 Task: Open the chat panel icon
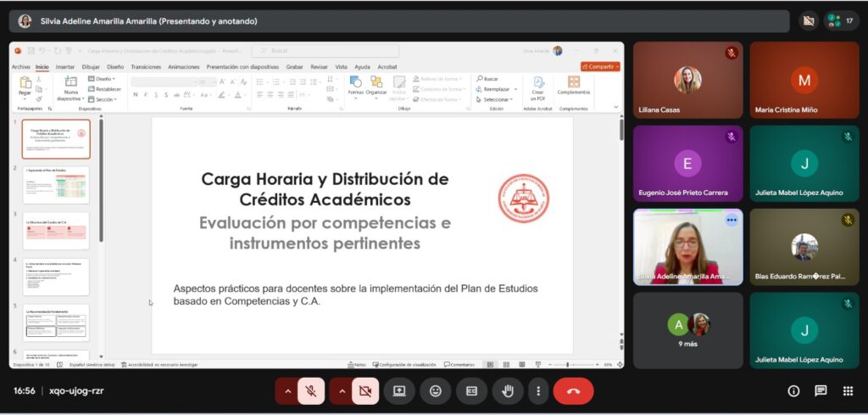coord(821,391)
